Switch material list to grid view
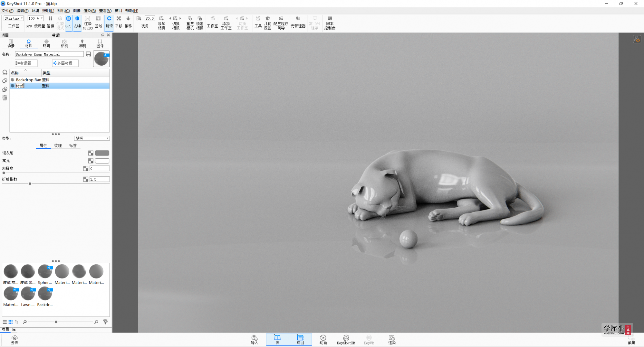644x347 pixels. [11, 322]
